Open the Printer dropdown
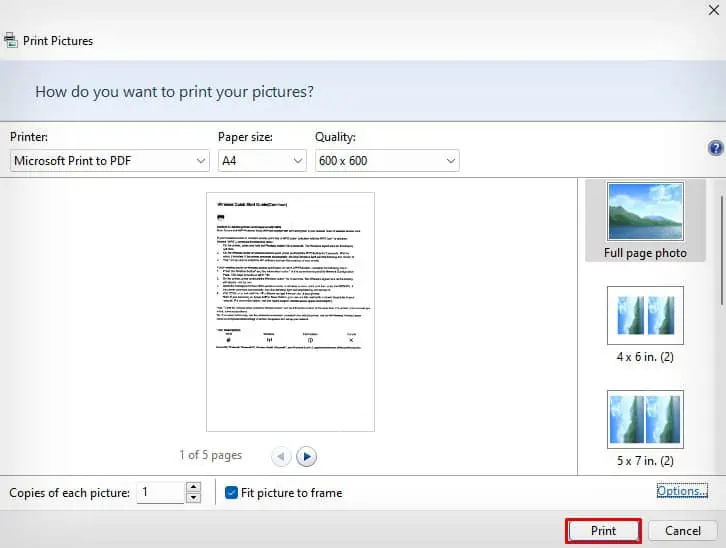The height and width of the screenshot is (548, 726). (110, 160)
